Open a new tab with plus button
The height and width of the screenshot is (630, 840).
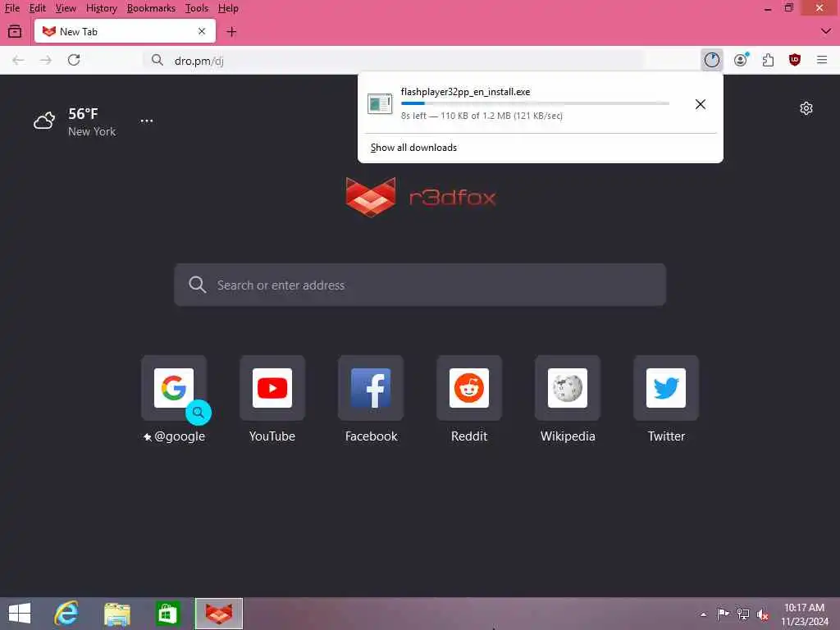tap(231, 32)
